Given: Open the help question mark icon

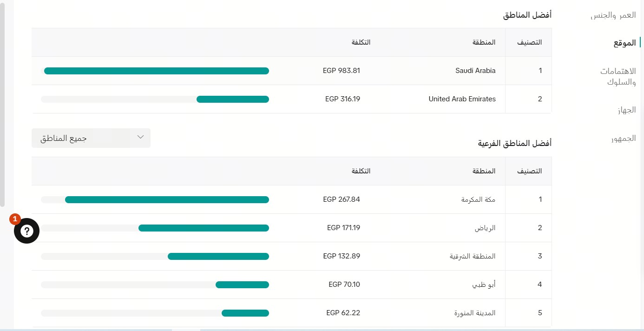Looking at the screenshot, I should [x=26, y=231].
